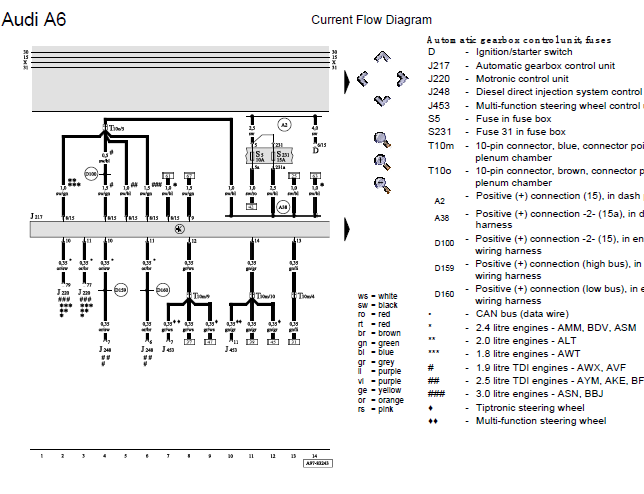Viewport: 644px width, 494px height.
Task: Click the 'sw = black' colour code
Action: pos(377,305)
